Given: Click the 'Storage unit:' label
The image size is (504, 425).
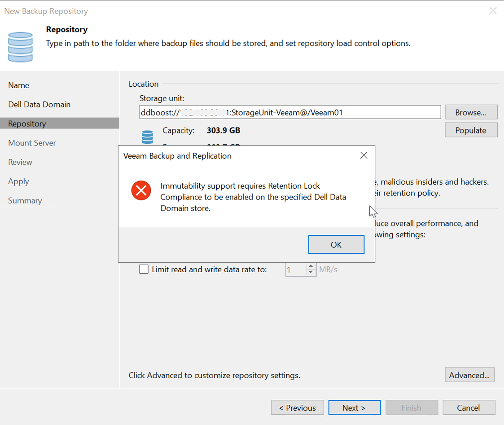Looking at the screenshot, I should point(162,98).
